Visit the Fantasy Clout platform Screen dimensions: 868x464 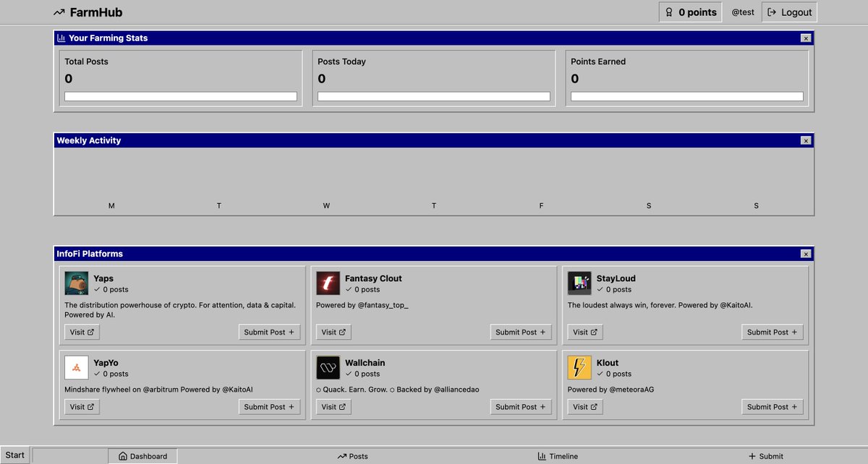point(333,332)
